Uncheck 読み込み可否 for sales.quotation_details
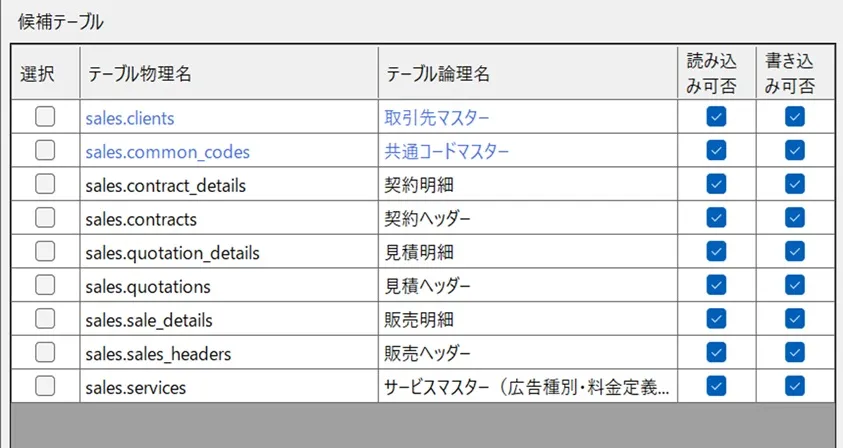843x448 pixels. [x=716, y=251]
